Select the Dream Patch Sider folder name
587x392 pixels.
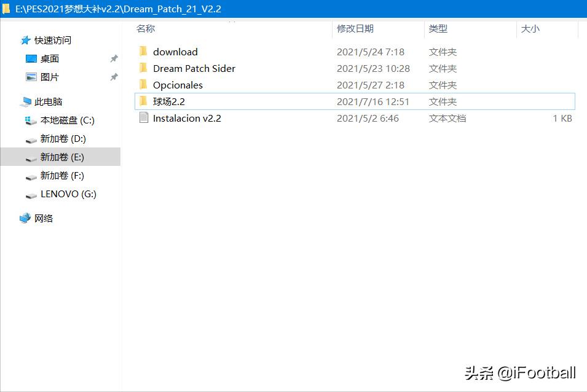(194, 68)
